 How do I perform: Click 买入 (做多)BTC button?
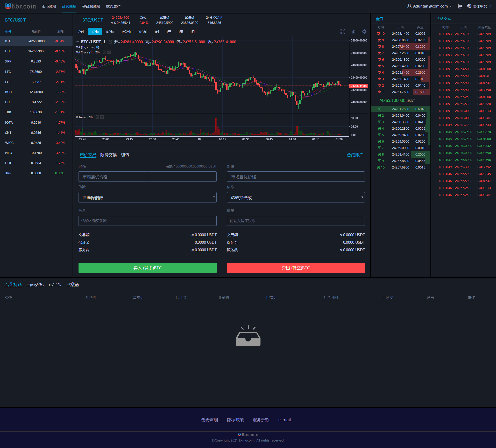pos(147,268)
